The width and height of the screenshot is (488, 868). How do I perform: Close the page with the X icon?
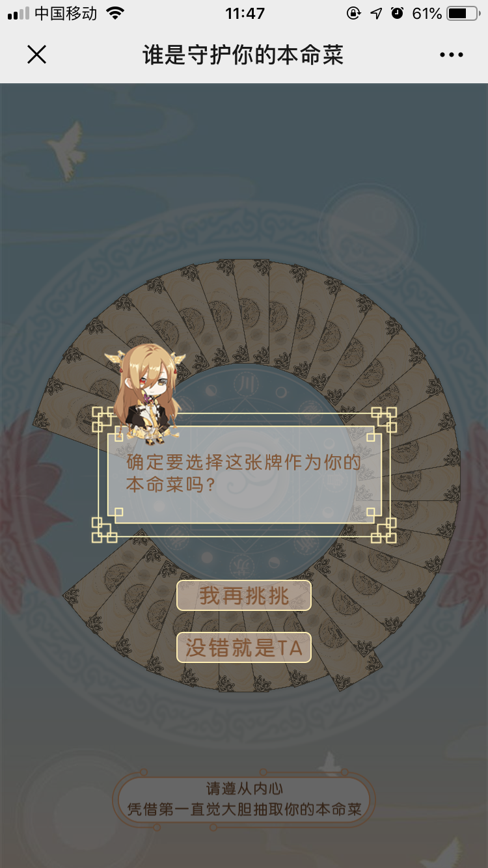[x=37, y=55]
